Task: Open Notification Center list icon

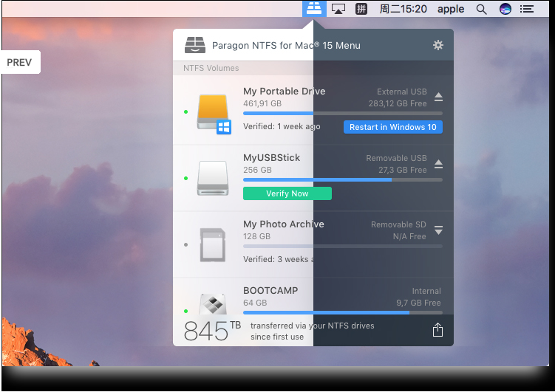Action: [x=527, y=9]
